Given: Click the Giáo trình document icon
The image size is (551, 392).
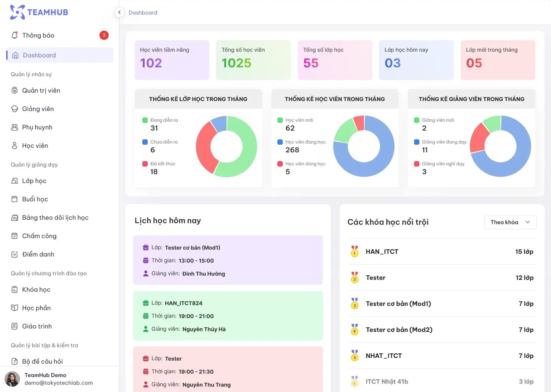Looking at the screenshot, I should [15, 326].
